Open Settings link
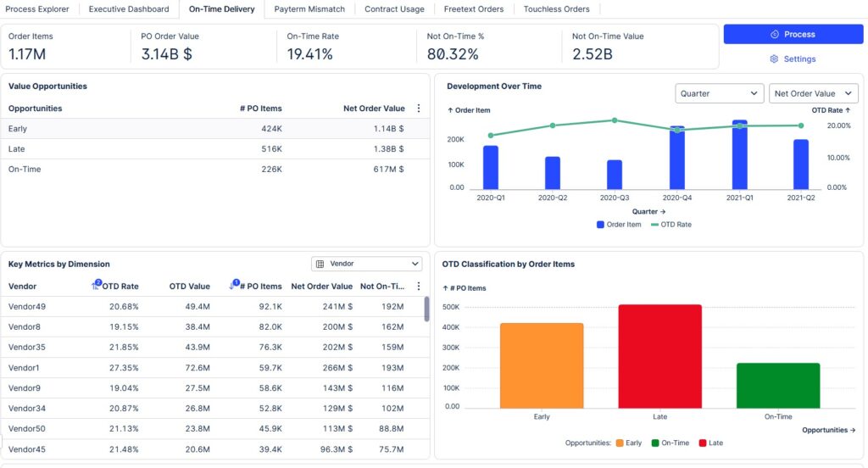The height and width of the screenshot is (468, 868). [799, 59]
